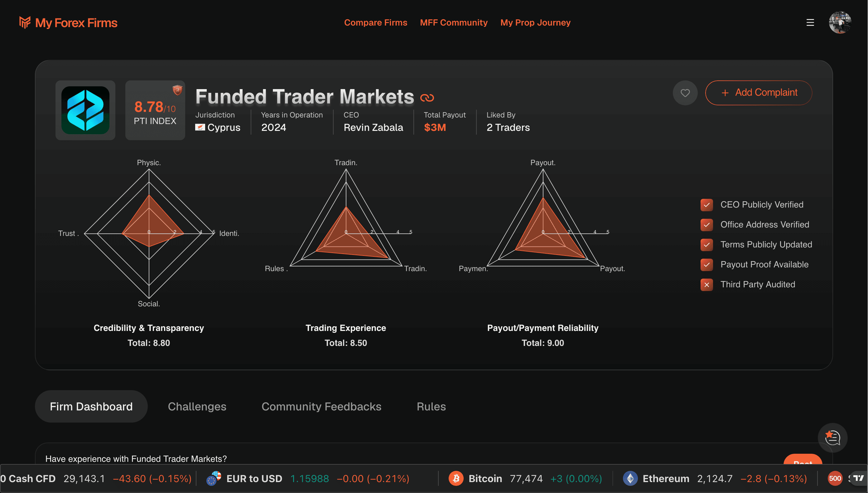Click the Terms Publicly Updated checkbox
Image resolution: width=868 pixels, height=493 pixels.
pos(707,245)
